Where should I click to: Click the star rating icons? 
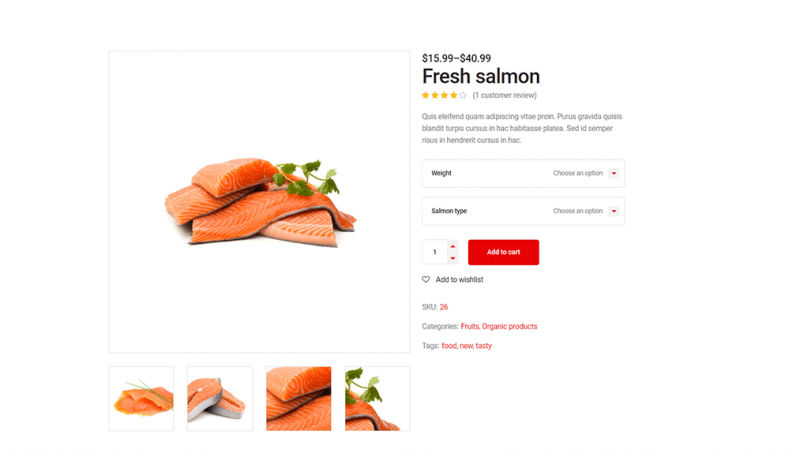[444, 95]
